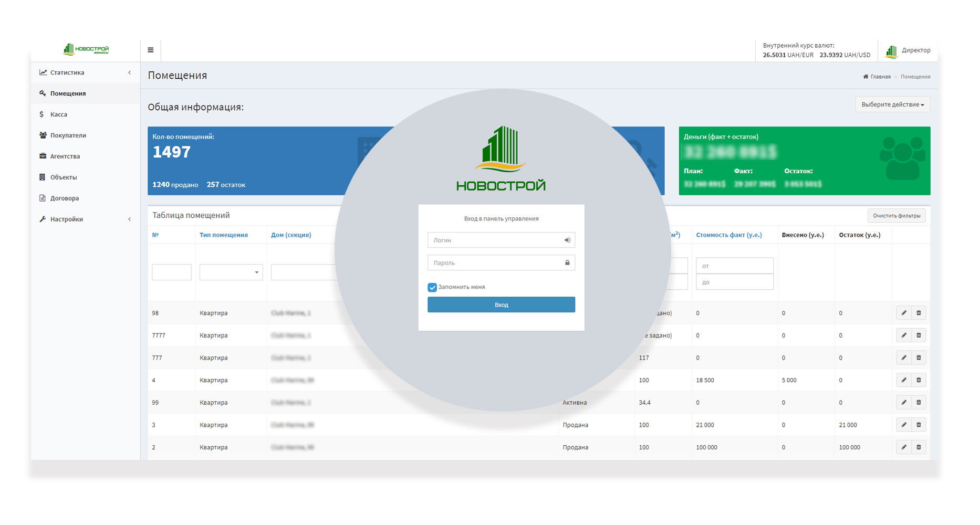Click the Новострой logo in header

pos(86,50)
